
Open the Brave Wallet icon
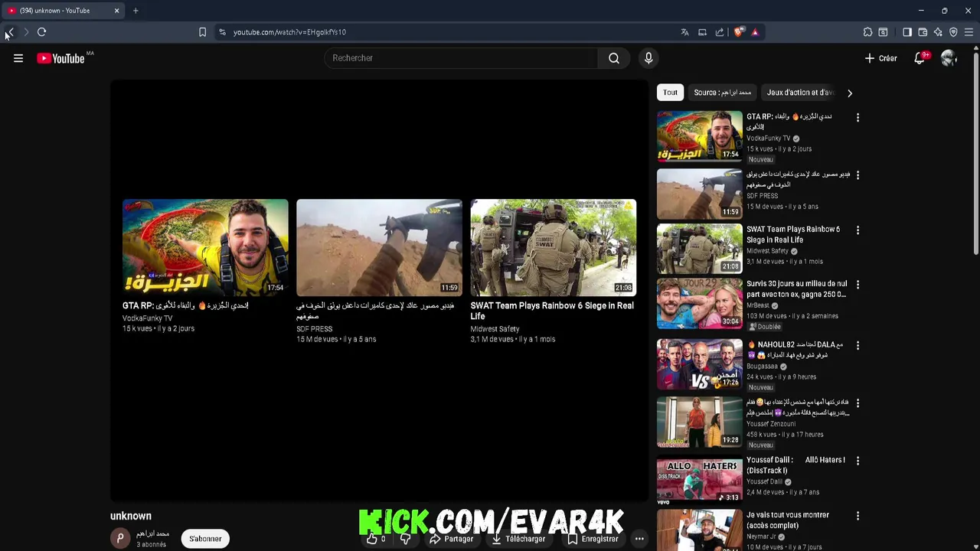point(923,32)
